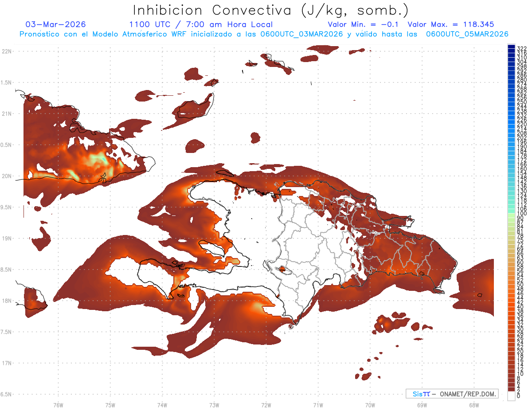
Task: Click the '71W' longitude label
Action: 318,405
